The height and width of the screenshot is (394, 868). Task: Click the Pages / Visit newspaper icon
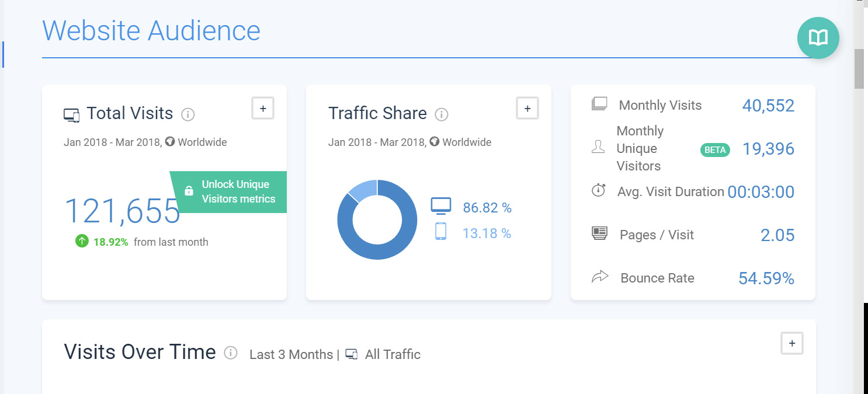(x=600, y=233)
